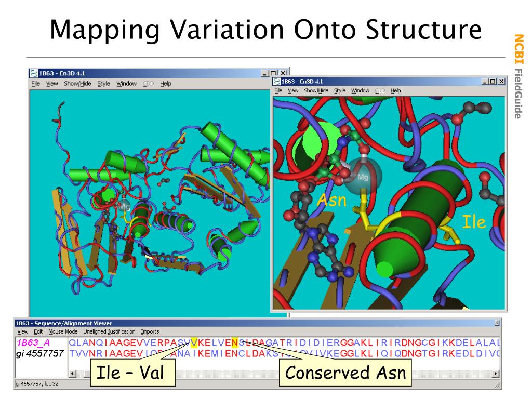The height and width of the screenshot is (399, 532).
Task: Open Show/Hide menu in left Cn3D window
Action: click(77, 84)
